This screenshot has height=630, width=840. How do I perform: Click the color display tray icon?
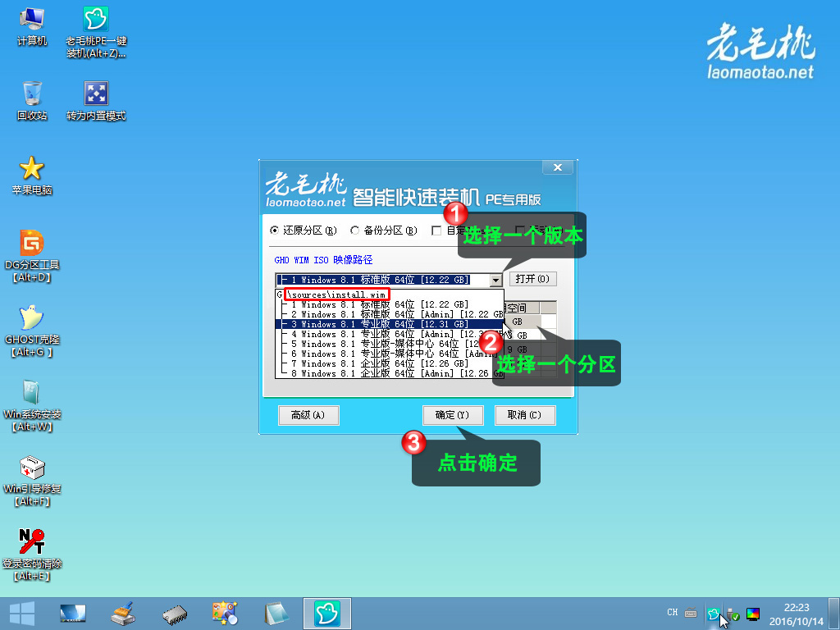(x=753, y=614)
